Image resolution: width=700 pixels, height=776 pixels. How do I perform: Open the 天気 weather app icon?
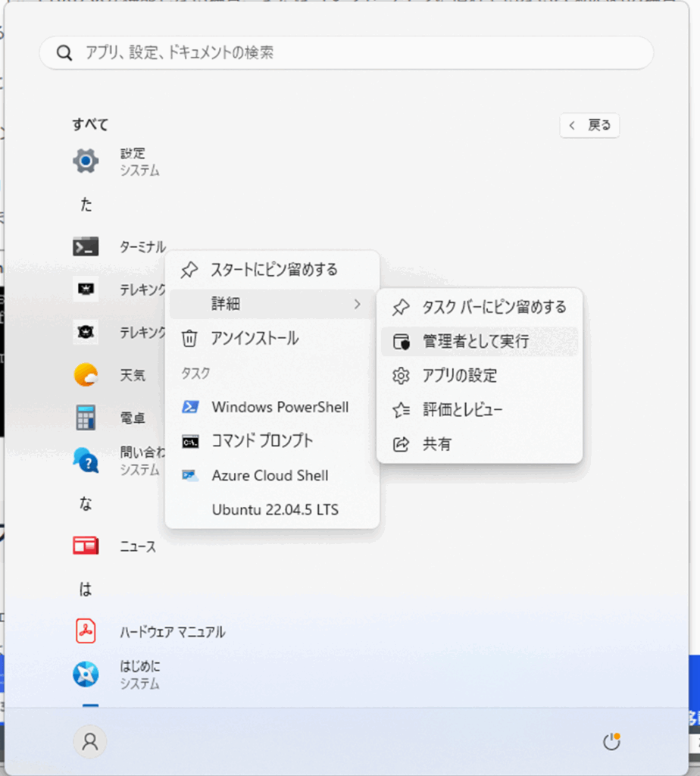(86, 374)
